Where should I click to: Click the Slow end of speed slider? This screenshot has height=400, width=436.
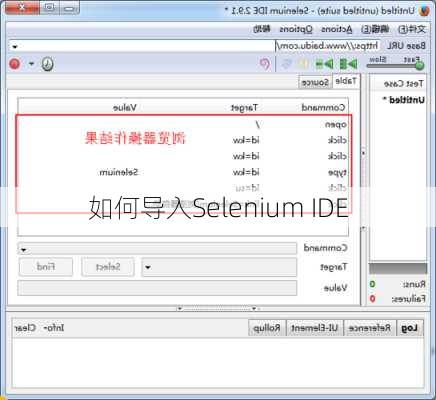point(377,59)
